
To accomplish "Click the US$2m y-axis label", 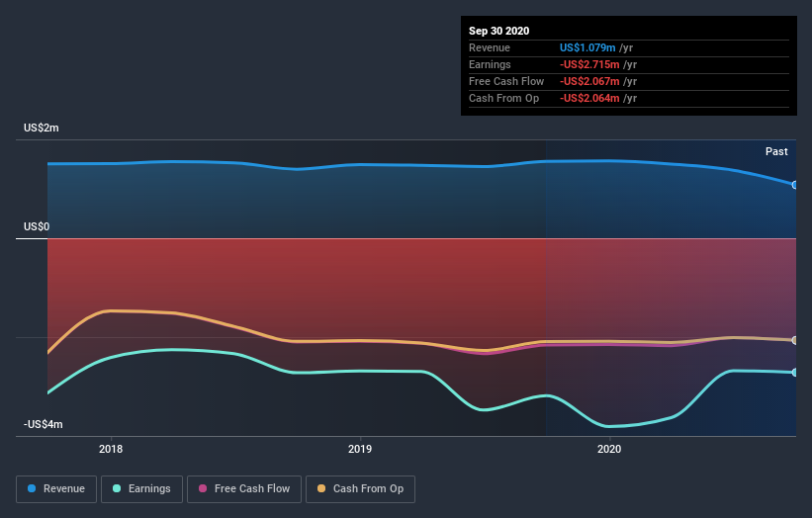I will click(x=41, y=128).
